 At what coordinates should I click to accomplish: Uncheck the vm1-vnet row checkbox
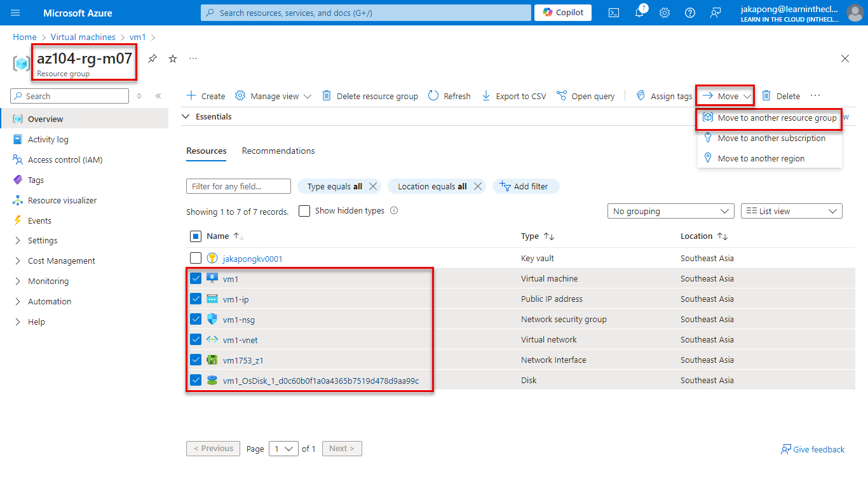[196, 340]
